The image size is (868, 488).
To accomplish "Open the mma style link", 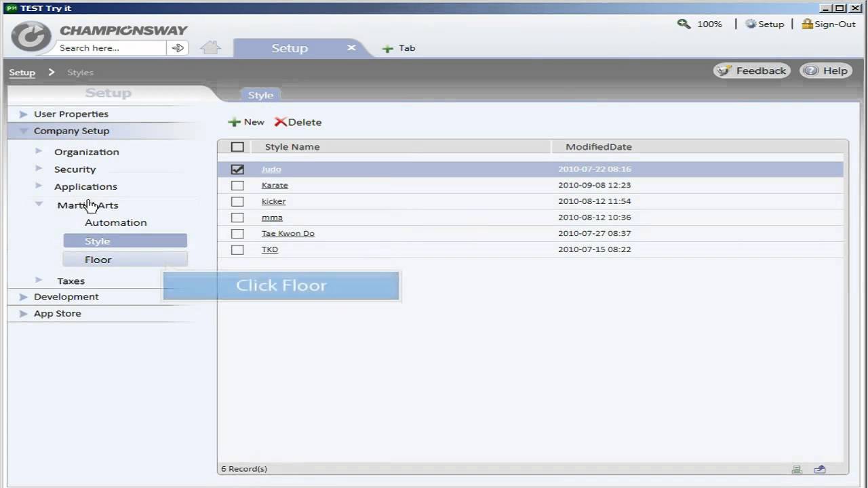I will coord(272,218).
